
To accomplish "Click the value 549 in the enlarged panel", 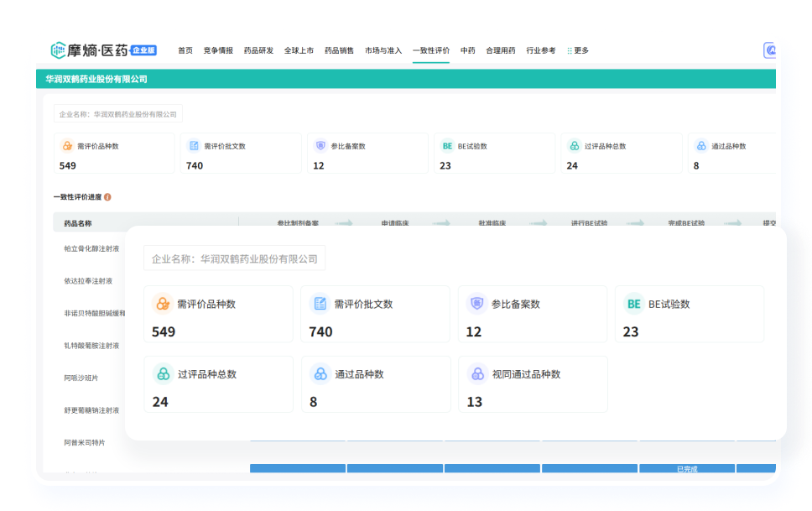I will pos(164,331).
